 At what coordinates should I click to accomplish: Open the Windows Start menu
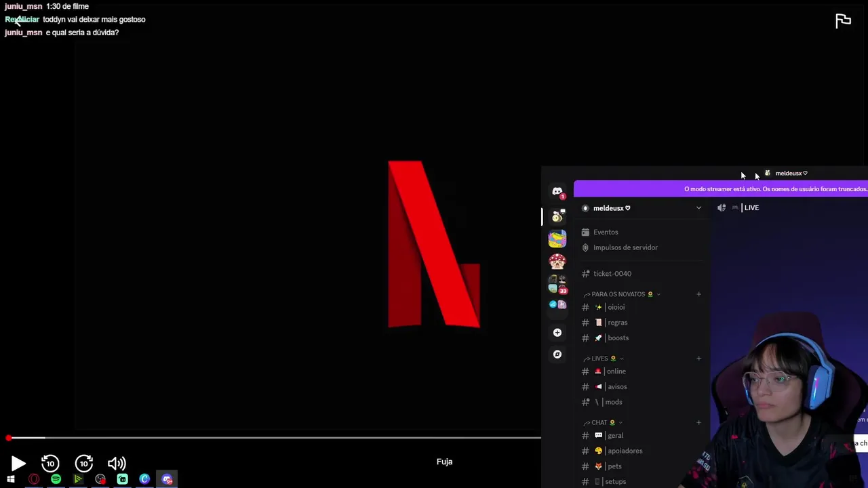click(x=11, y=479)
